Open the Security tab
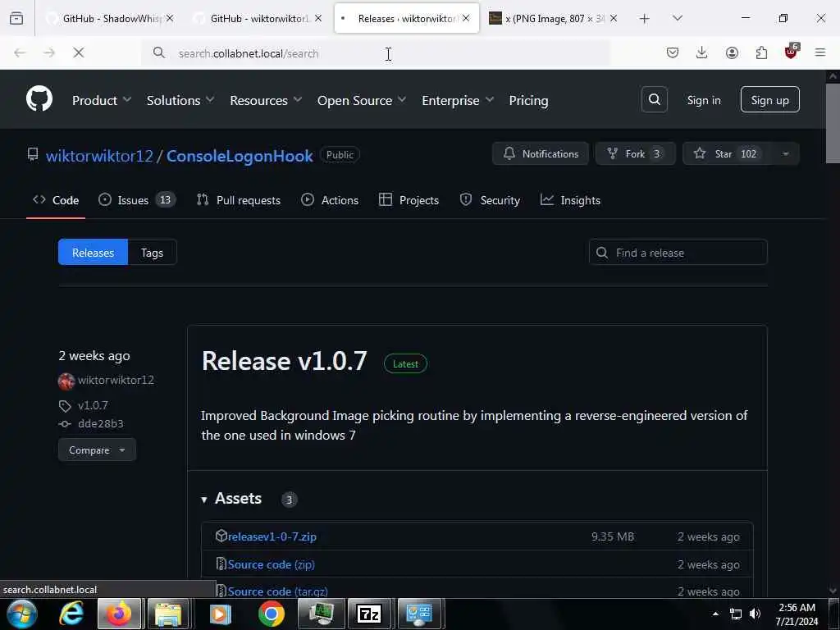This screenshot has width=840, height=630. tap(491, 200)
